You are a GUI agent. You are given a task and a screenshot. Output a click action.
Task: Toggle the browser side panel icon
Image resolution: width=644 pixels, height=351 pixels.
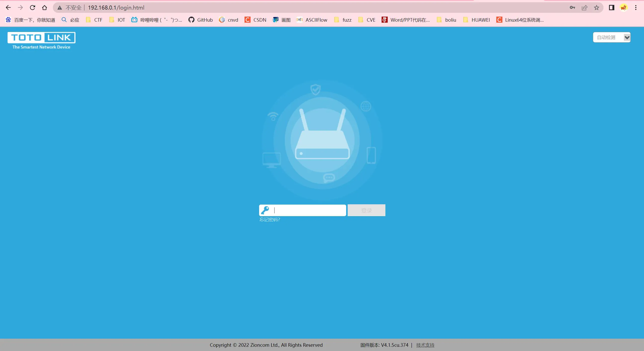click(x=612, y=8)
